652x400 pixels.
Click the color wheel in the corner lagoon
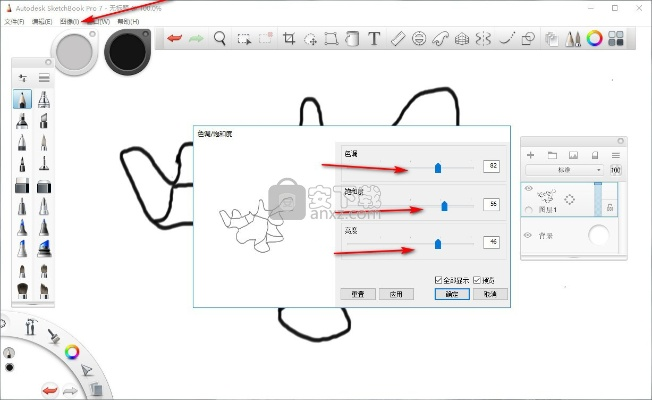72,352
